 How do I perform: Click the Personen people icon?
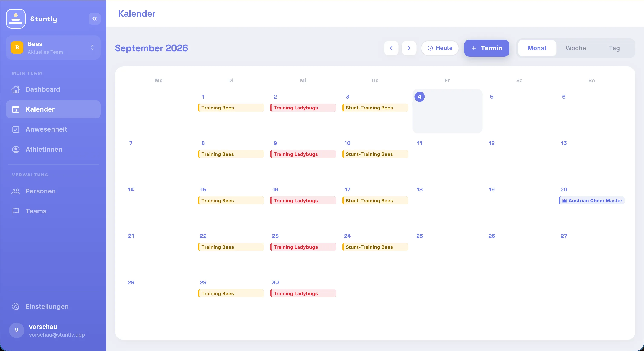16,191
